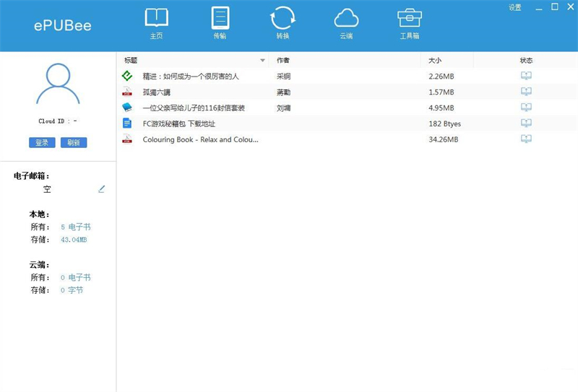Sort list by 作者 column header
The width and height of the screenshot is (578, 392).
coord(283,60)
